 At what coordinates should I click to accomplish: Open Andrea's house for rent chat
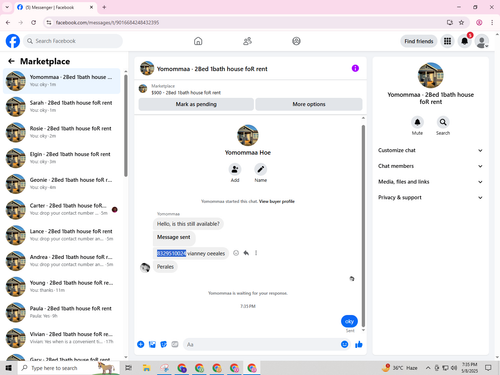pos(62,260)
